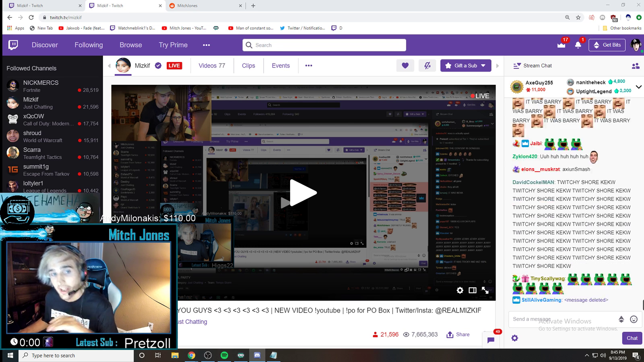Open summit1g in followed channels
Viewport: 644px width, 362px height.
tap(52, 170)
